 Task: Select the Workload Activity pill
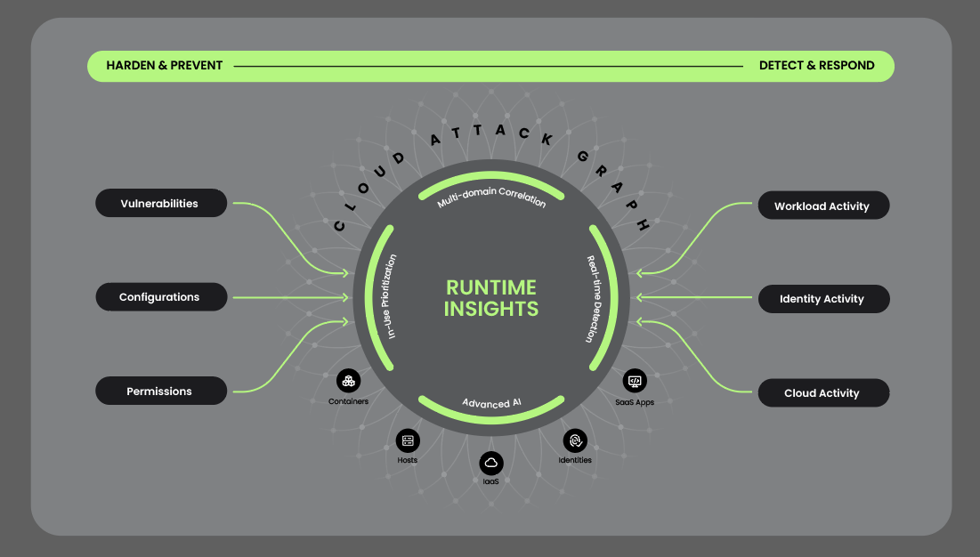click(x=822, y=206)
